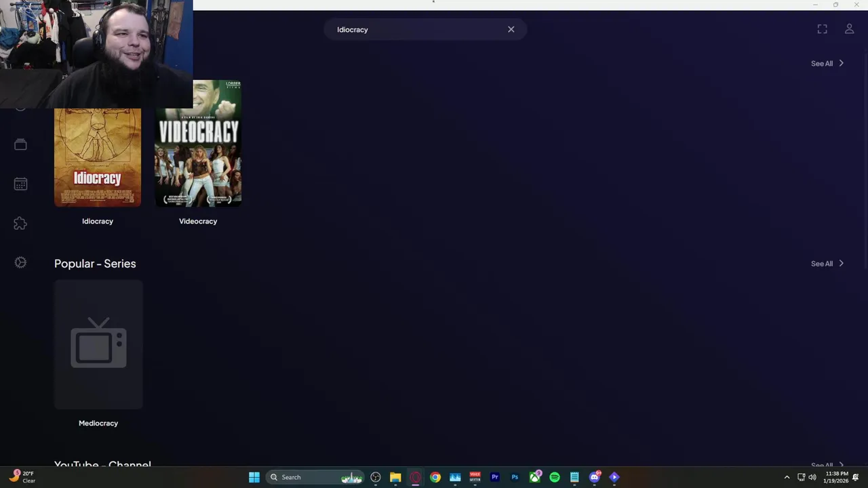Click the Idiocracy title under its poster

click(x=98, y=221)
